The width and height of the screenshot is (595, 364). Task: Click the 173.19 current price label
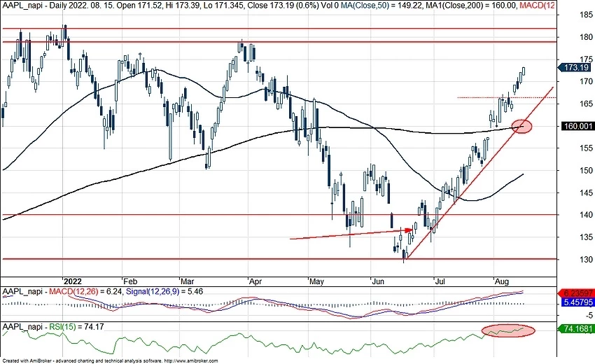[576, 68]
